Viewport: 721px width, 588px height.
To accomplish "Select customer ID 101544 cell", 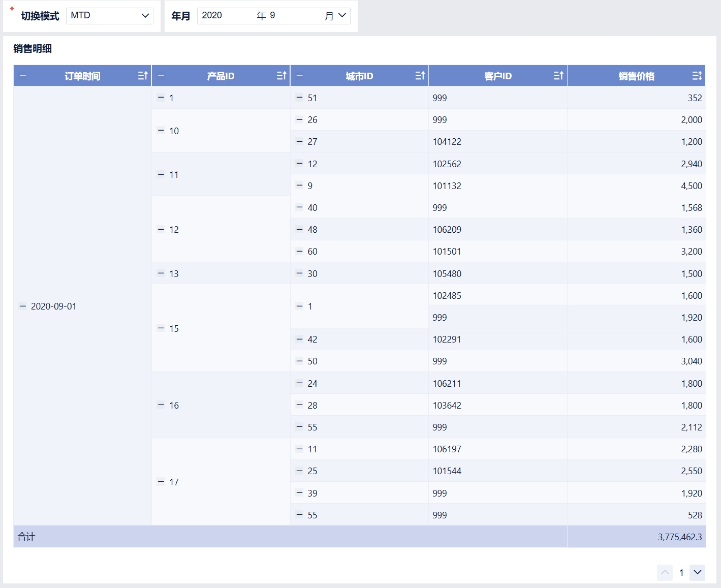I will click(x=498, y=471).
